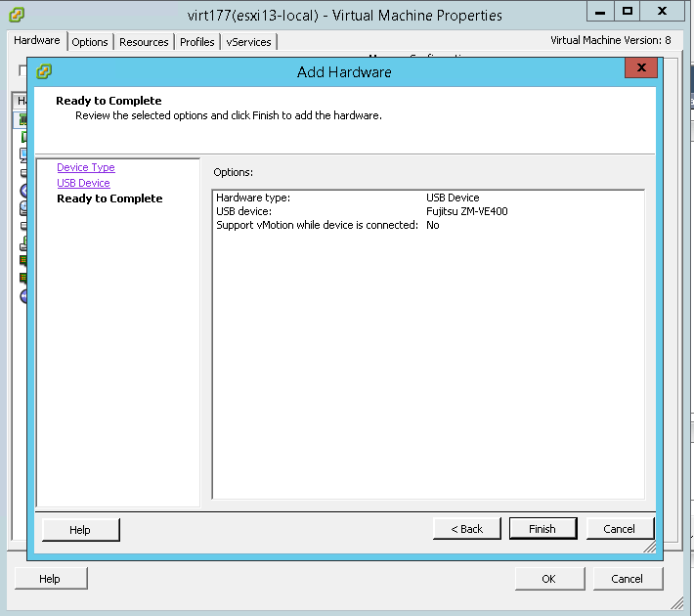Switch to the Hardware tab
This screenshot has height=616, width=694.
pos(37,40)
